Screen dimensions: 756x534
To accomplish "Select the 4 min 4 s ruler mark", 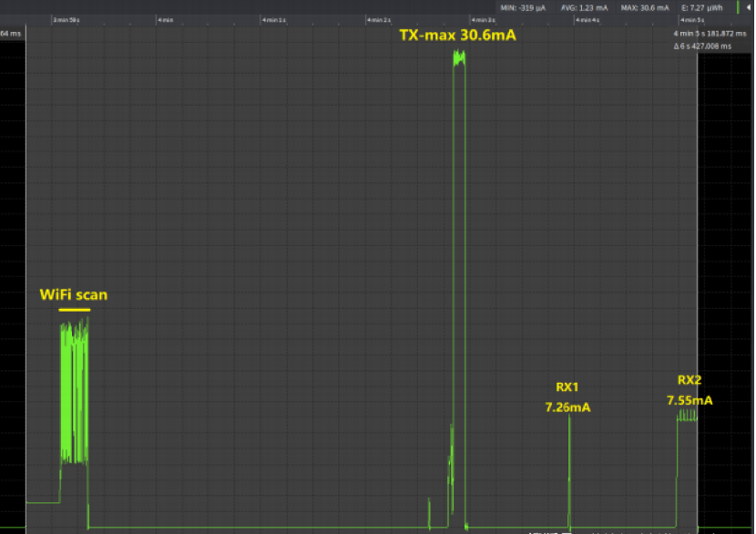I will pos(588,19).
